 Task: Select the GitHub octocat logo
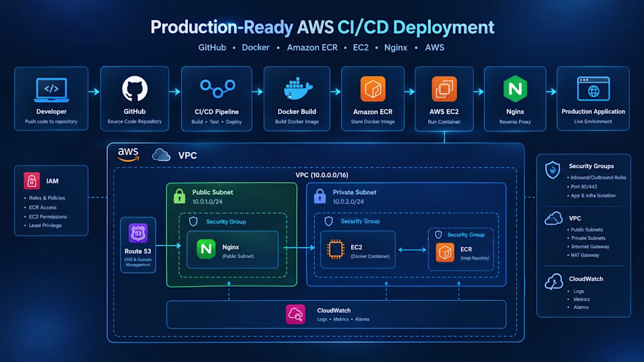[135, 88]
